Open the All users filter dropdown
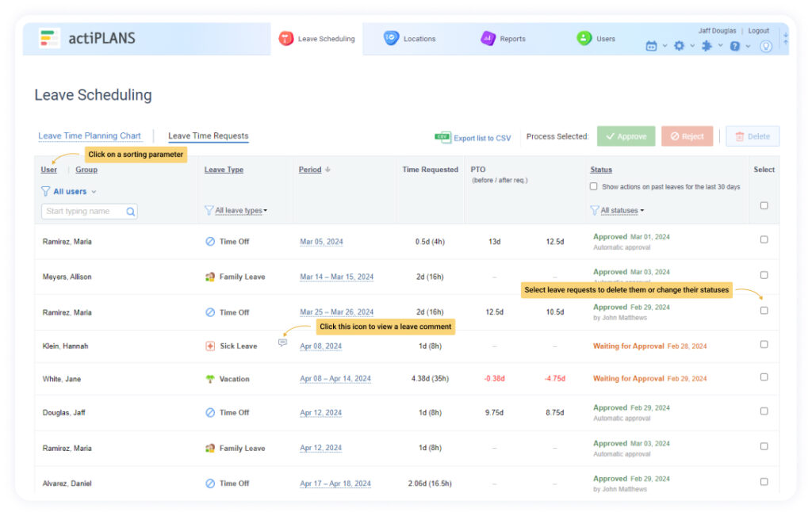812x516 pixels. pyautogui.click(x=68, y=191)
